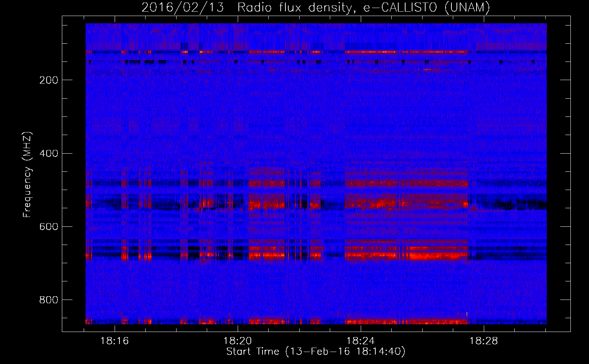
Task: Click the 200 frequency tick label
Action: tap(49, 80)
